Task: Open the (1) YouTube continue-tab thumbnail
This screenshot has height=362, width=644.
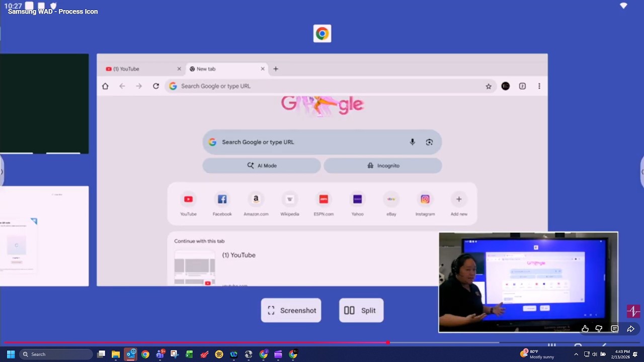Action: click(195, 268)
